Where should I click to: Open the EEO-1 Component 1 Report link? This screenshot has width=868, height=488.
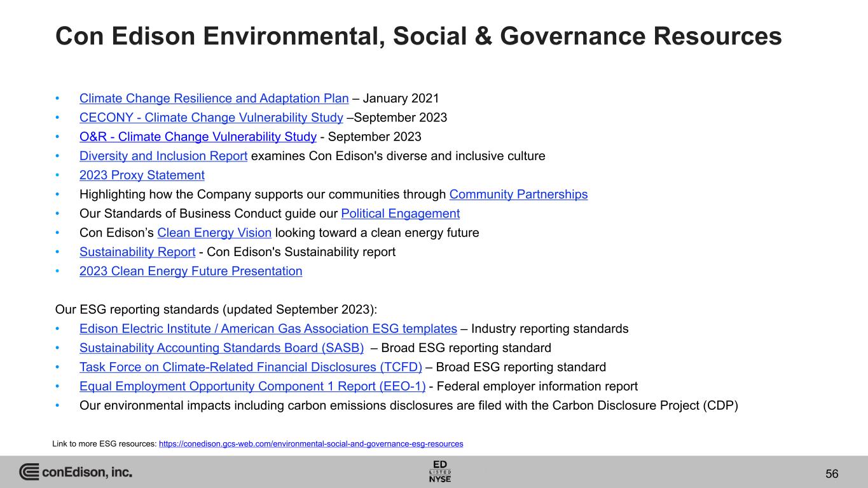click(x=252, y=386)
